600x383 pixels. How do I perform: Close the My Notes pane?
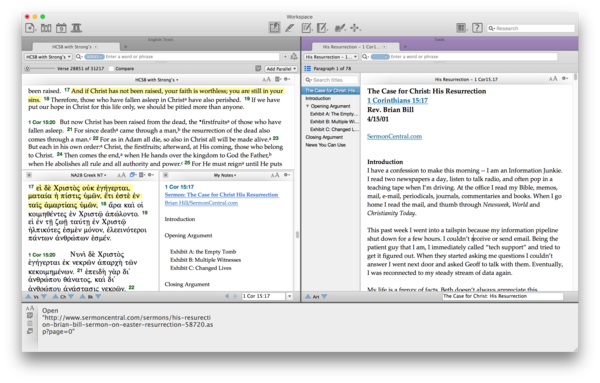pyautogui.click(x=166, y=175)
